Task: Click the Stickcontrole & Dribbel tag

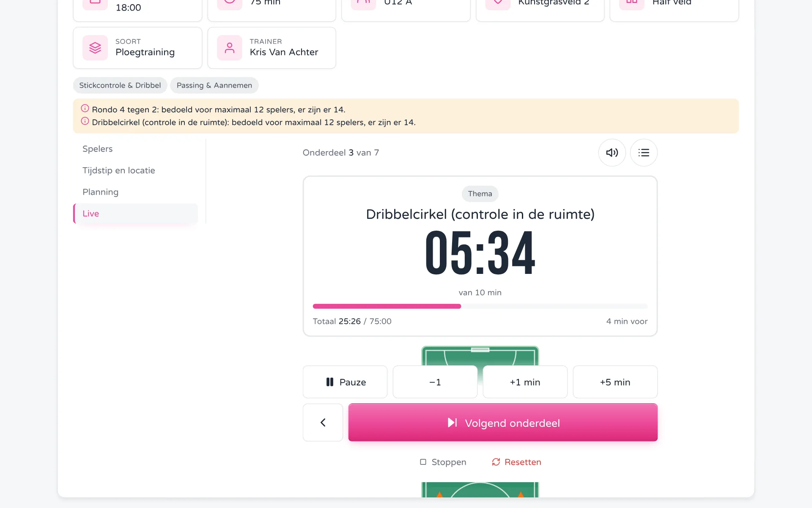Action: pos(120,85)
